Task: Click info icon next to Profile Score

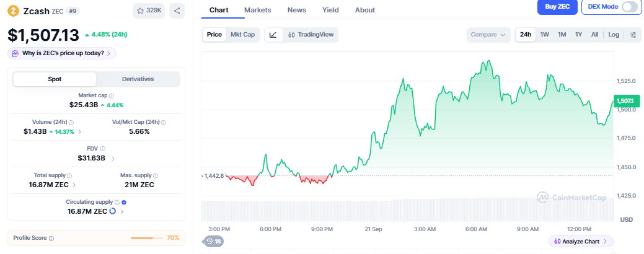Action: click(51, 238)
